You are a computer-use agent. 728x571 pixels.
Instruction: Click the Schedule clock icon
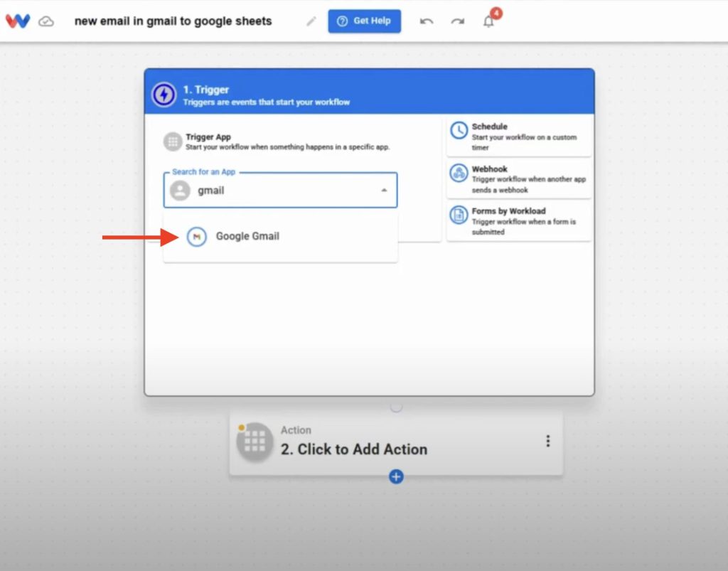pyautogui.click(x=459, y=130)
